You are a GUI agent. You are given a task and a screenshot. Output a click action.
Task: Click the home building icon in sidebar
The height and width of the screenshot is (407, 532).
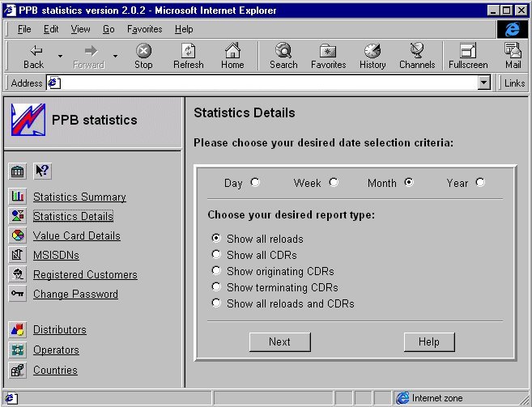[17, 172]
